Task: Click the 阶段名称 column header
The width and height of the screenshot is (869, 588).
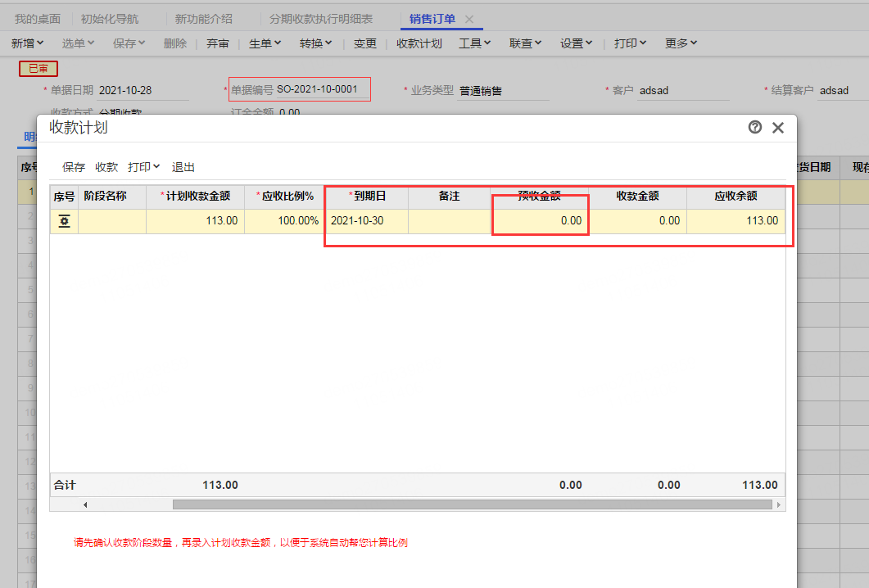Action: (112, 197)
